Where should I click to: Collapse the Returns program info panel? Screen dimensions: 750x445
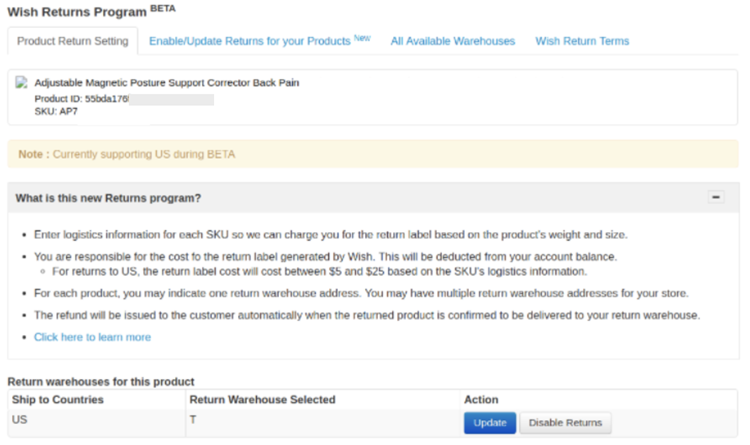pyautogui.click(x=716, y=198)
